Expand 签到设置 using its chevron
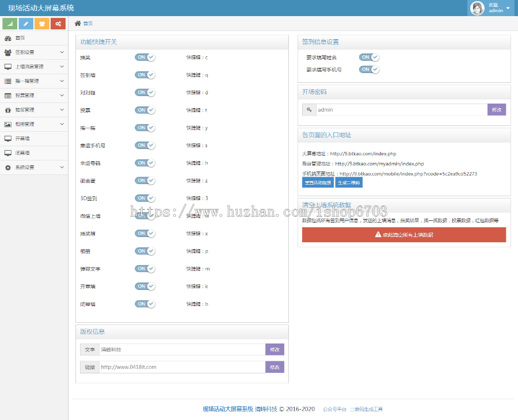This screenshot has height=420, width=518. [62, 52]
